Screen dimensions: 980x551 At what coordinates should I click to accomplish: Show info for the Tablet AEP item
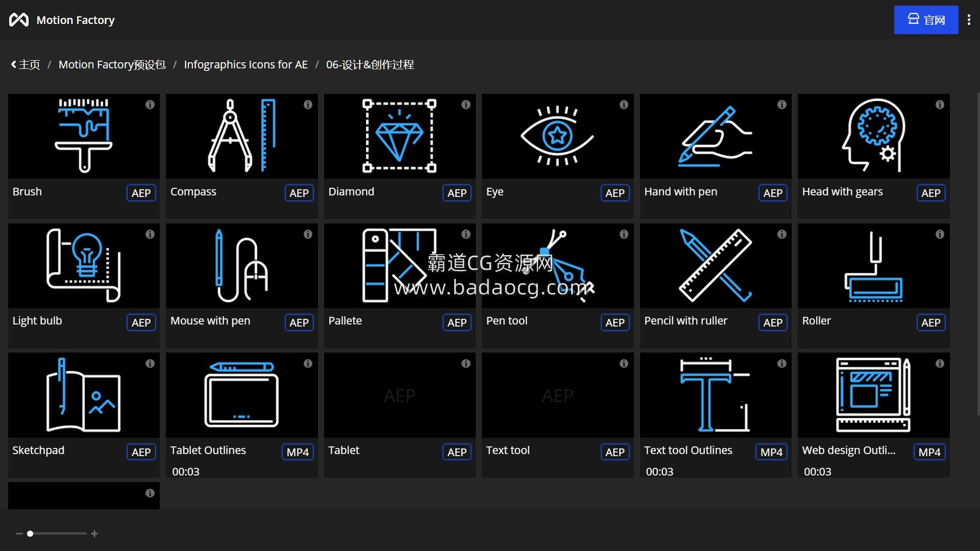pos(465,363)
